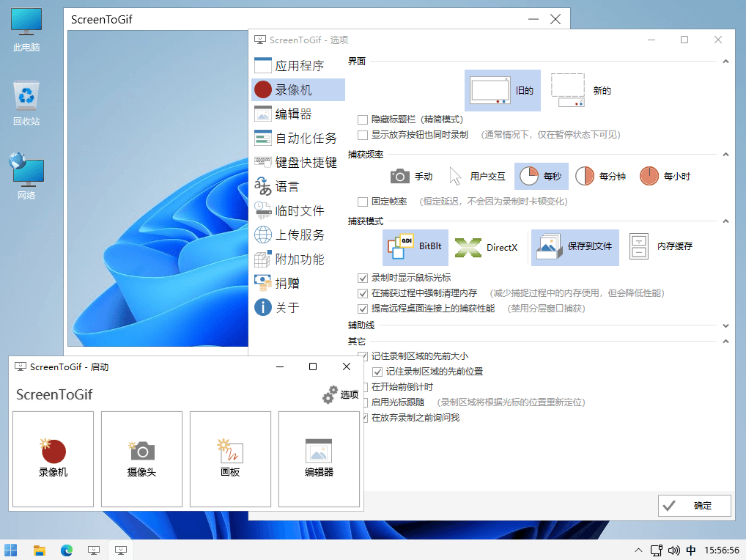This screenshot has width=746, height=560.
Task: Select 每秒 capture frequency
Action: [x=542, y=177]
